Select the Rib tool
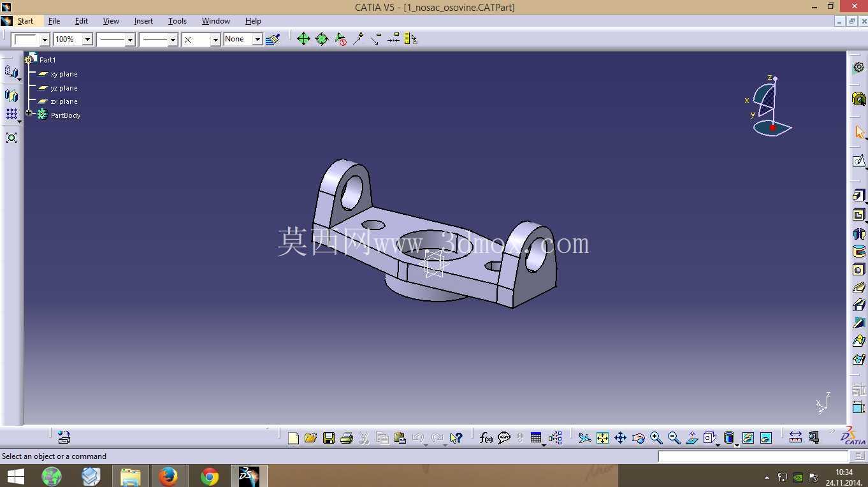Screen dimensions: 868x487 [858, 288]
